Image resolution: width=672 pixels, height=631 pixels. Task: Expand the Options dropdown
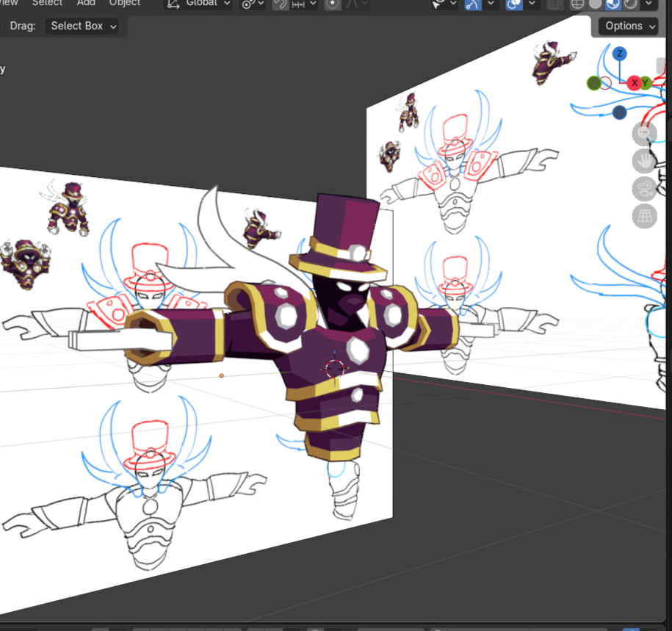(629, 26)
